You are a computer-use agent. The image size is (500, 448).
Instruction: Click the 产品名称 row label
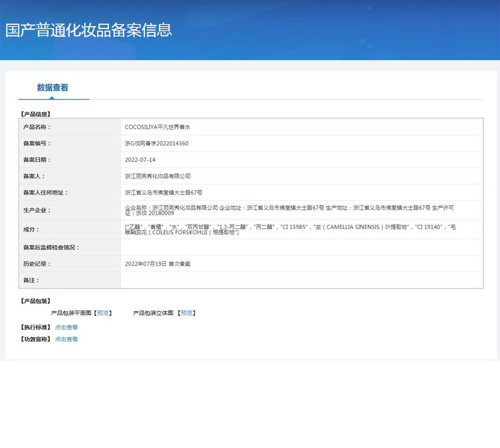click(37, 127)
